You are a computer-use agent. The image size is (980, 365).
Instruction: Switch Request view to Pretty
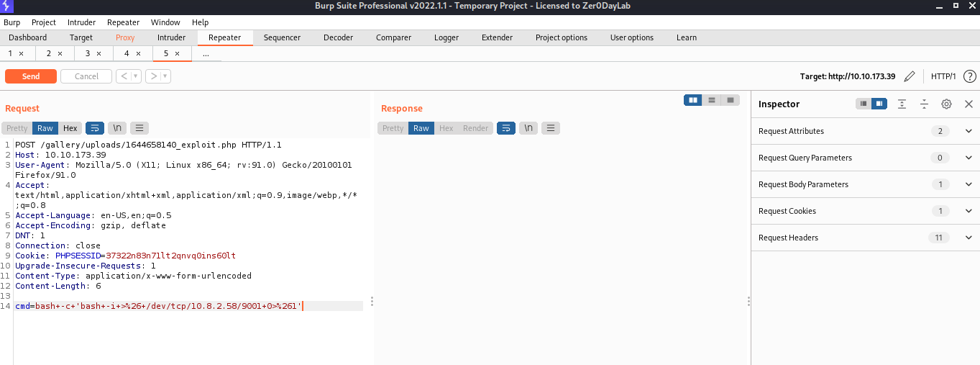pyautogui.click(x=17, y=128)
